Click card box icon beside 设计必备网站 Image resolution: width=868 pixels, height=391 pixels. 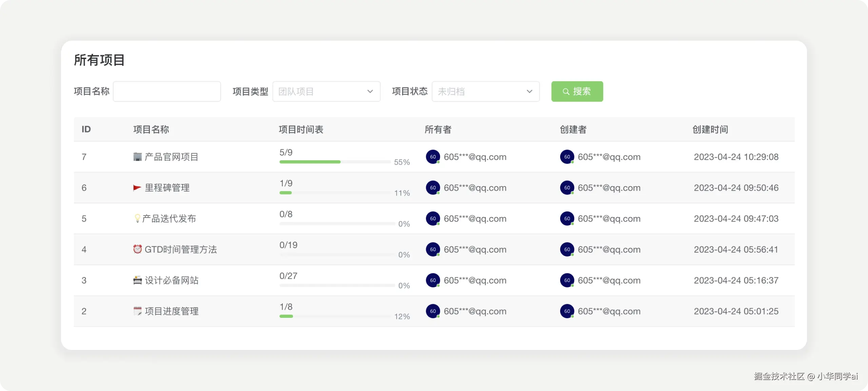137,280
